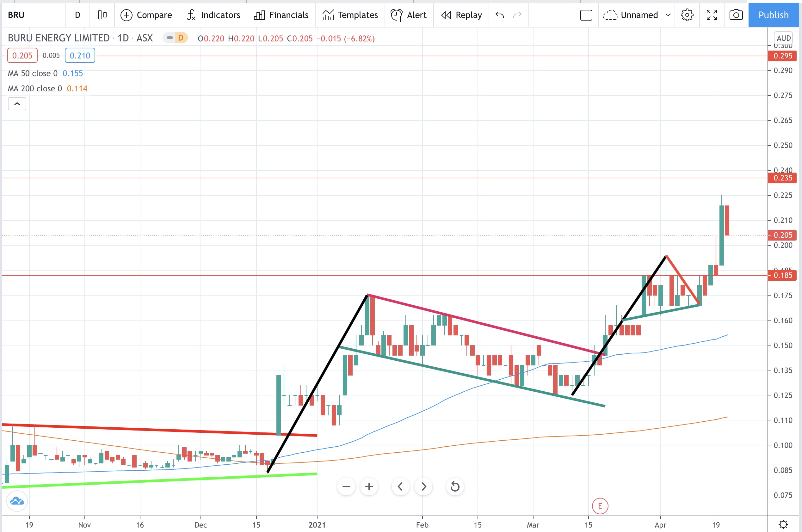The height and width of the screenshot is (532, 802).
Task: Take a chart snapshot with camera icon
Action: coord(736,15)
